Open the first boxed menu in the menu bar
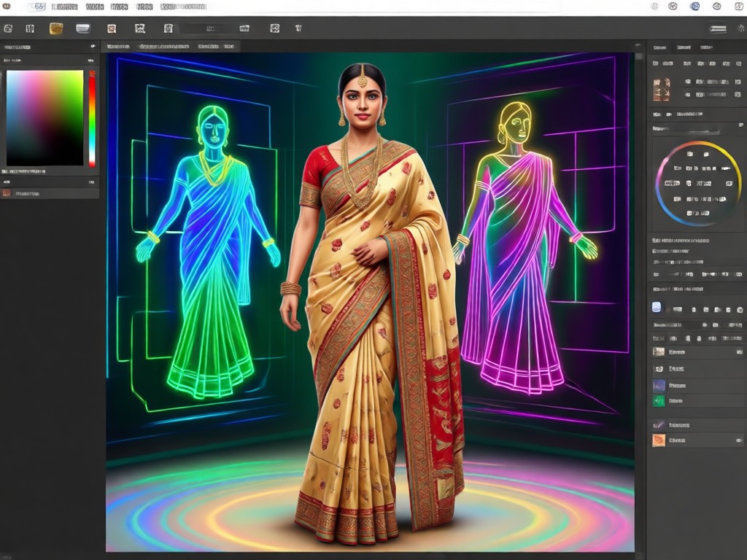The width and height of the screenshot is (747, 560). [x=36, y=7]
